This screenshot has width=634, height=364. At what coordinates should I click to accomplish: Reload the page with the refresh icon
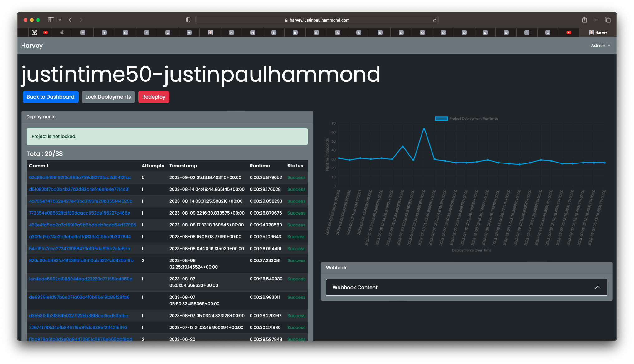point(435,20)
